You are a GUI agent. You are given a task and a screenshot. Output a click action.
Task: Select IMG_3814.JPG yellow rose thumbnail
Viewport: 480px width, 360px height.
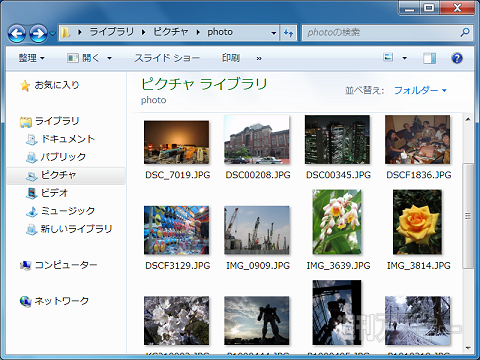pos(417,222)
